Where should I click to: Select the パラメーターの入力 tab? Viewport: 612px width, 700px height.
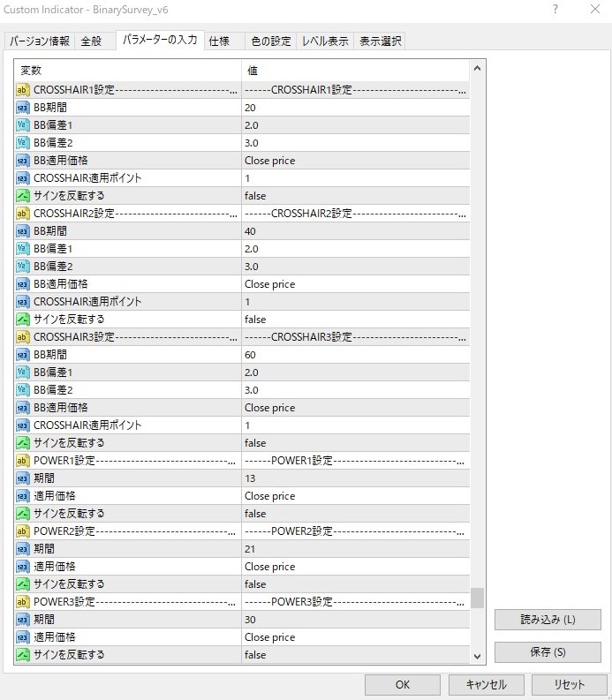[160, 40]
